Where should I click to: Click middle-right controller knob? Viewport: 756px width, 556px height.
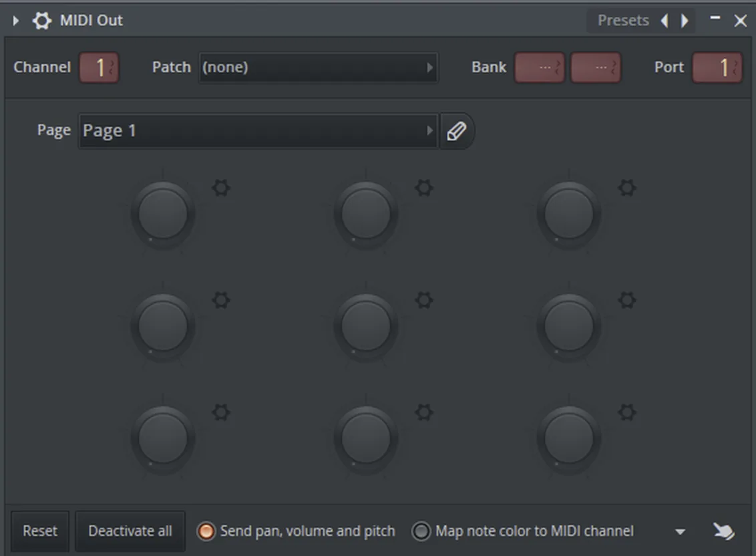[569, 327]
